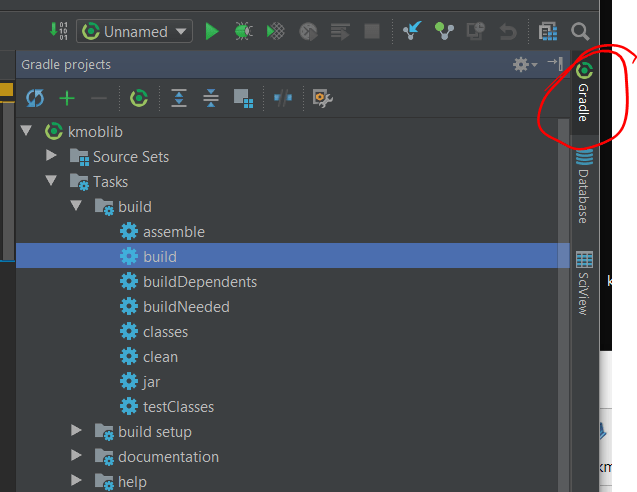The image size is (637, 492).
Task: Expand all nodes in Gradle tree
Action: pos(179,98)
